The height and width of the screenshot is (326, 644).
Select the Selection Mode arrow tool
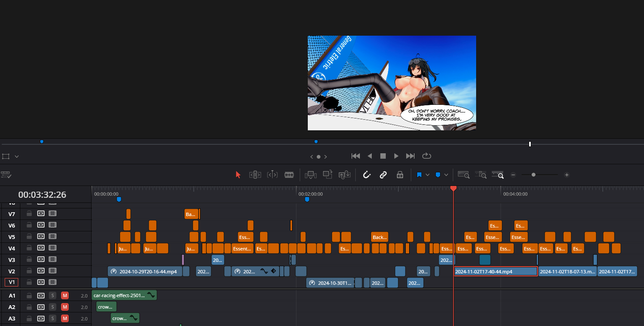tap(238, 175)
